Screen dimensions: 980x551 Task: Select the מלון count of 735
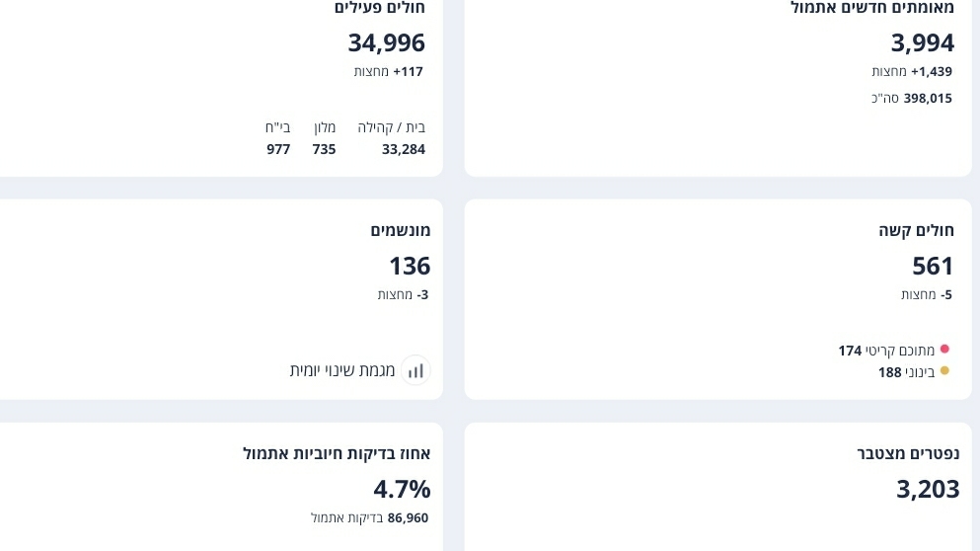324,149
